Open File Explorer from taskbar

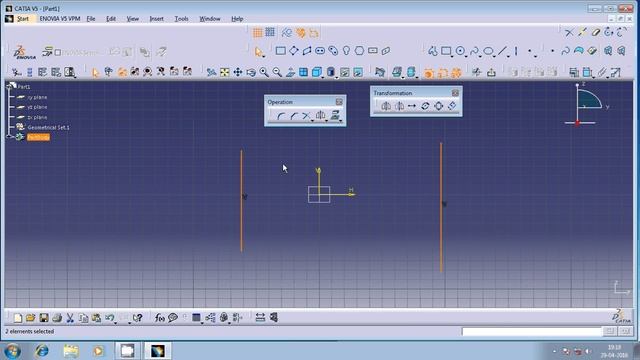pyautogui.click(x=71, y=351)
